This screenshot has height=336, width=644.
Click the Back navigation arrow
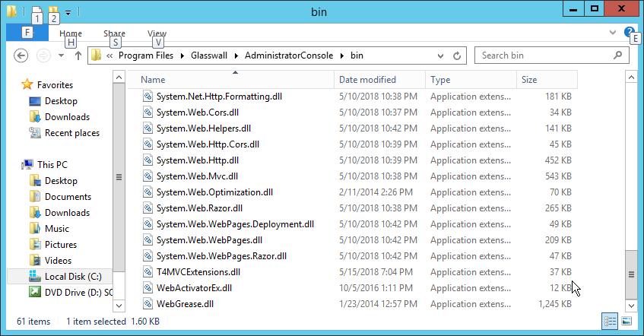tap(21, 55)
